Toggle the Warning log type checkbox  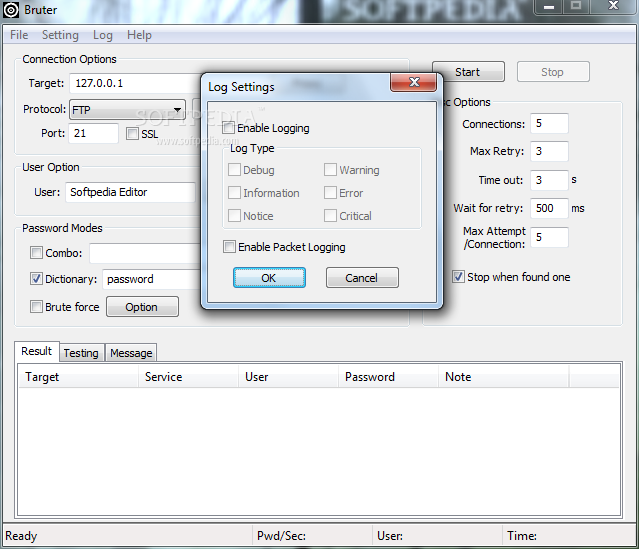[x=330, y=170]
